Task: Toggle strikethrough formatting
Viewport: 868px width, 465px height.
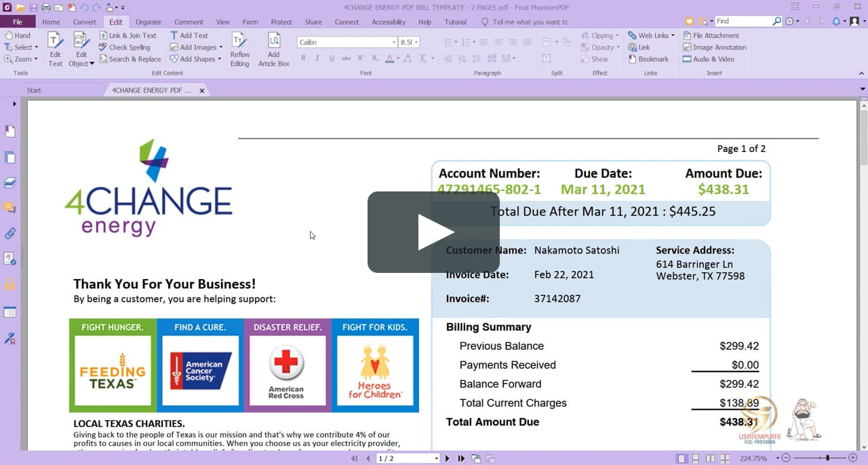Action: pyautogui.click(x=347, y=58)
